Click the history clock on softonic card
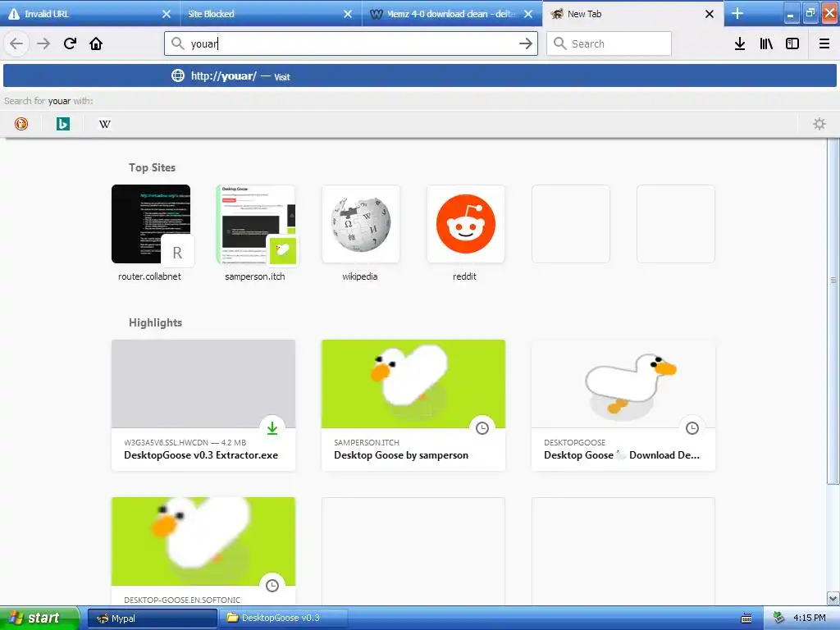The height and width of the screenshot is (630, 840). tap(272, 586)
